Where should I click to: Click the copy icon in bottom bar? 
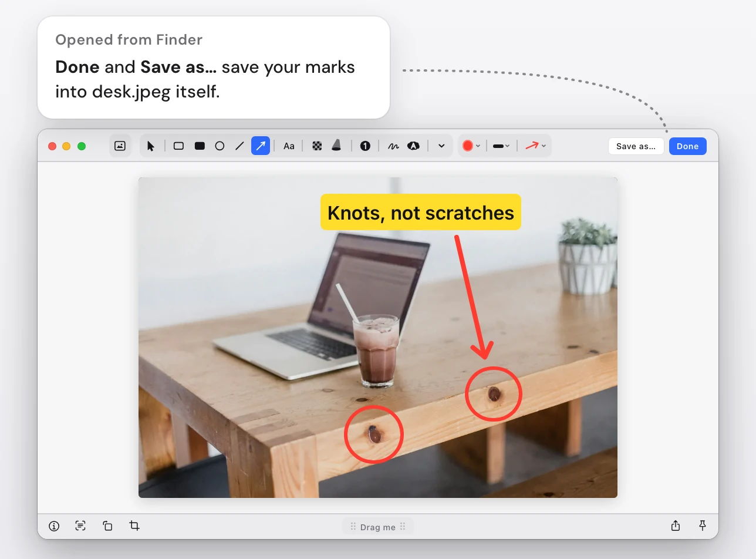pyautogui.click(x=107, y=526)
